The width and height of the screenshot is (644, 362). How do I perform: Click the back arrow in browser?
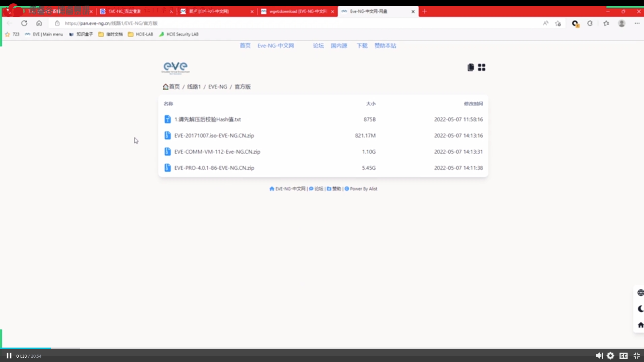point(9,23)
